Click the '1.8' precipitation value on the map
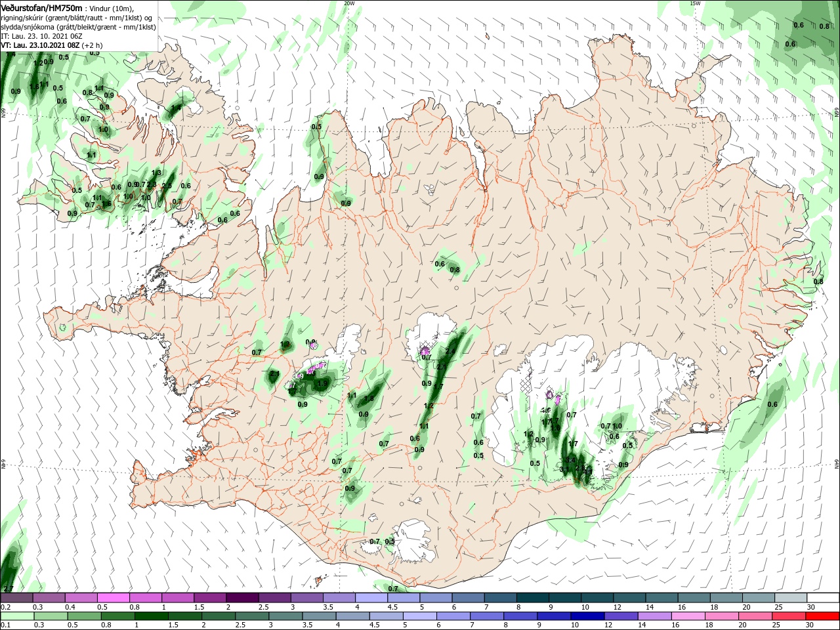 [x=369, y=398]
